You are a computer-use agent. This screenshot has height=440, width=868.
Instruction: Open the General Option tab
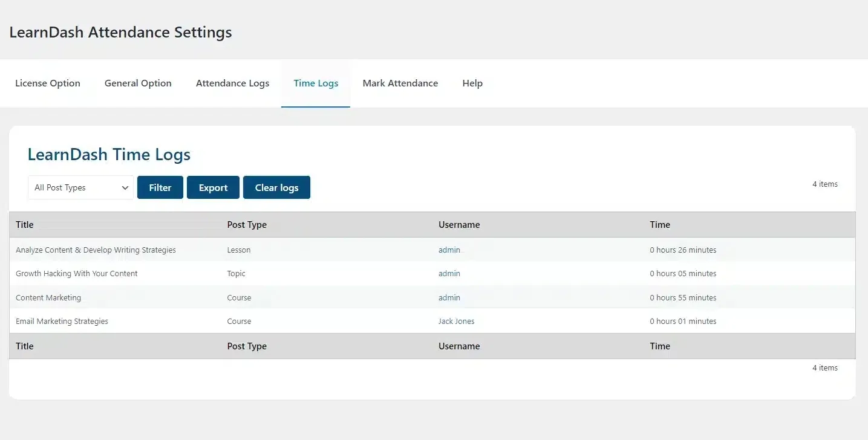pos(137,83)
